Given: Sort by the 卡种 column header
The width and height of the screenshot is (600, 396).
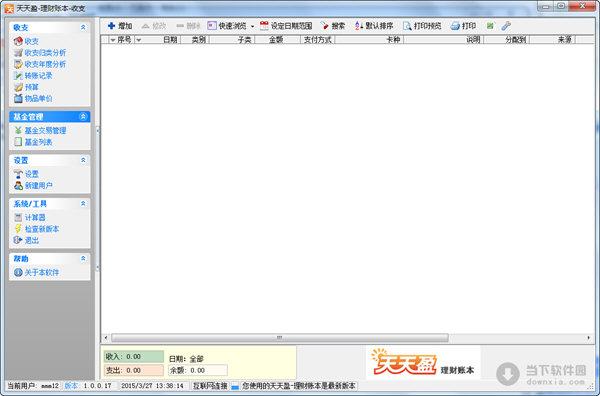Looking at the screenshot, I should click(x=369, y=40).
